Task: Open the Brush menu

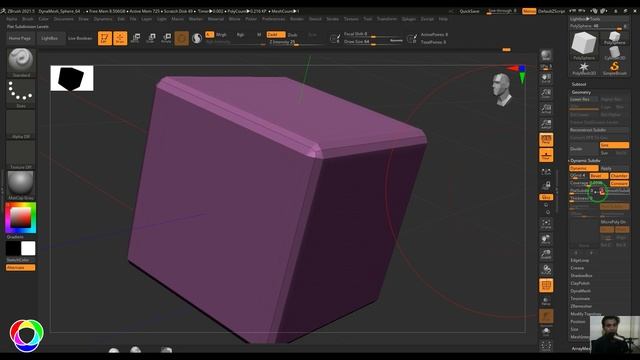Action: tap(28, 19)
